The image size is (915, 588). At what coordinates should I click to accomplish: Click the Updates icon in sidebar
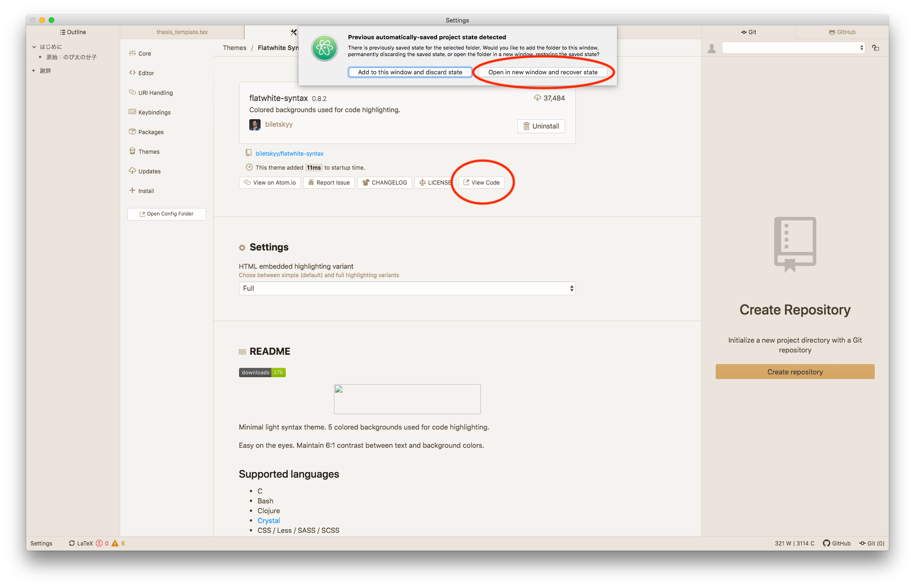tap(132, 172)
